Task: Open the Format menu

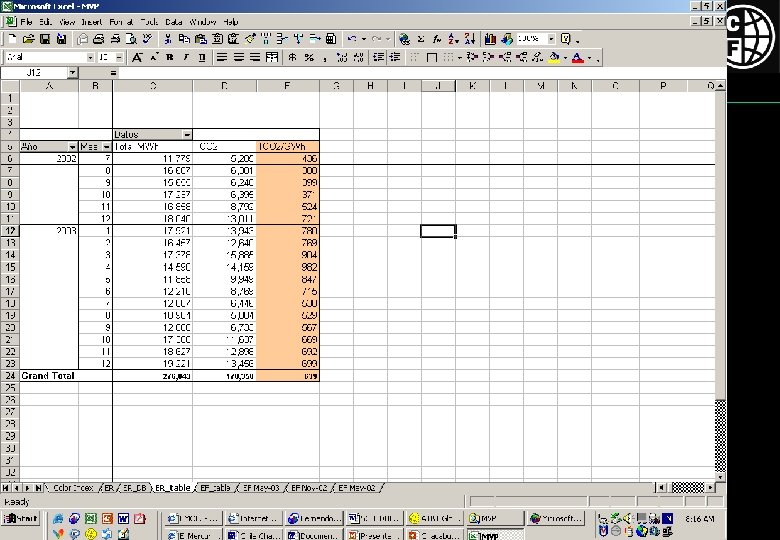Action: point(121,22)
